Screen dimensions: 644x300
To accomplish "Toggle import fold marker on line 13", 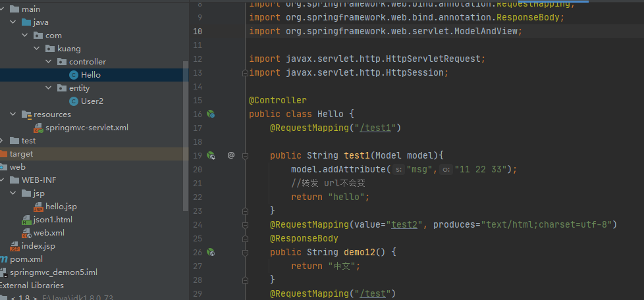I will (x=245, y=73).
